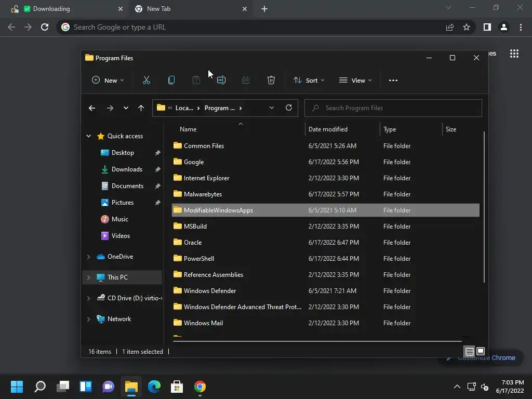
Task: Open taskbar Search
Action: (x=39, y=387)
